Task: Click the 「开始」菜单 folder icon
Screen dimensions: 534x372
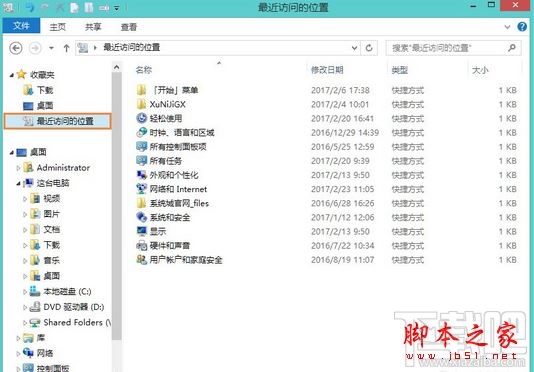Action: 141,90
